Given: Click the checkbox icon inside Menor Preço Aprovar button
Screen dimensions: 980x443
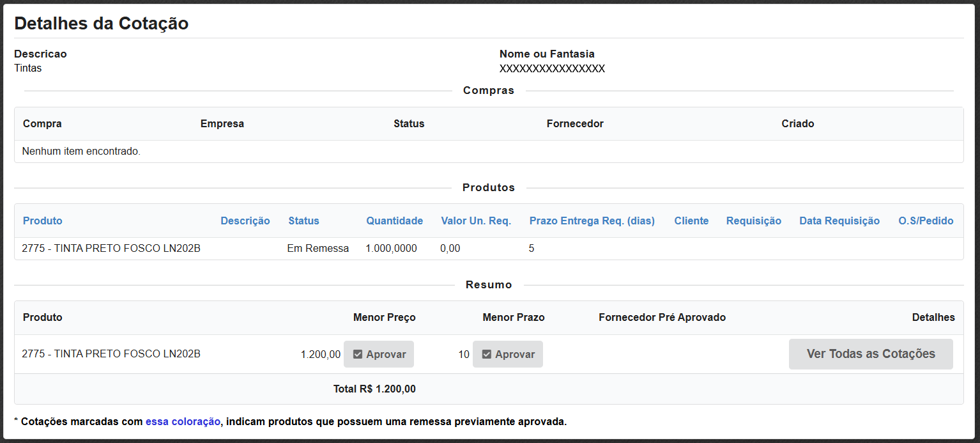Looking at the screenshot, I should (358, 354).
